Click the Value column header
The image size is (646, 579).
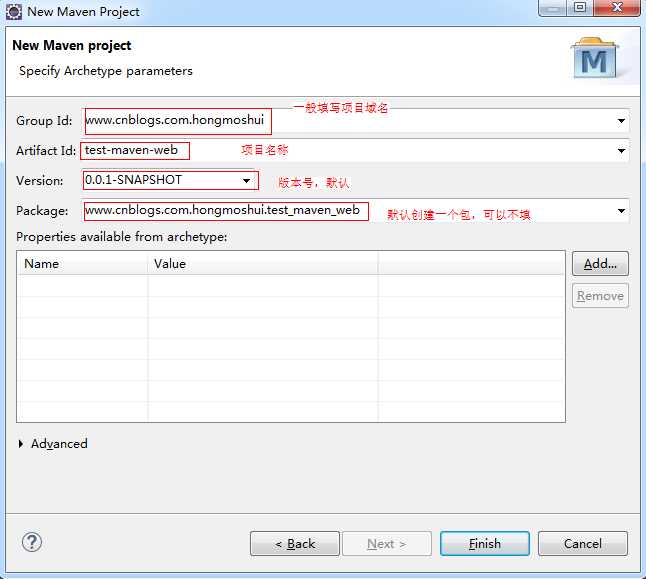click(263, 264)
